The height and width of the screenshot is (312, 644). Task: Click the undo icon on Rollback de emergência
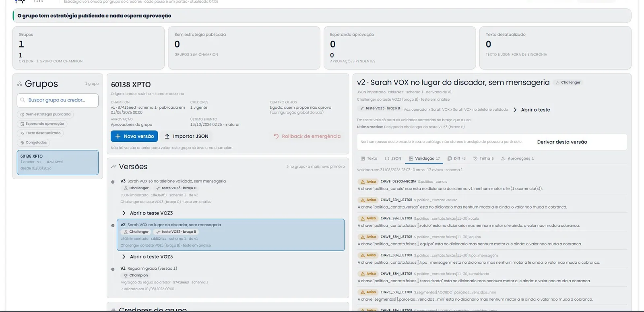(276, 136)
